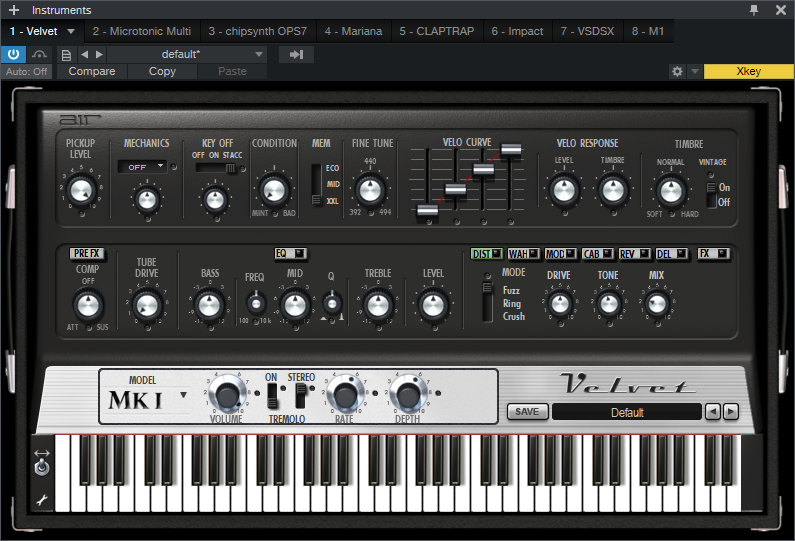The image size is (795, 541).
Task: Open the MK I model dropdown
Action: tap(148, 400)
